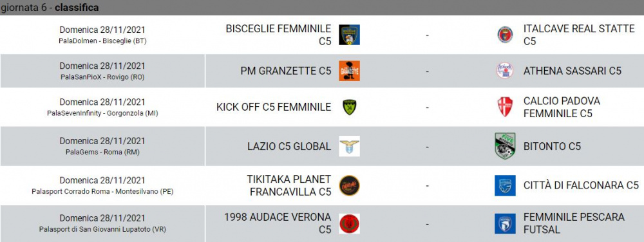The height and width of the screenshot is (242, 644).
Task: Open the classifica link in header
Action: (x=77, y=8)
